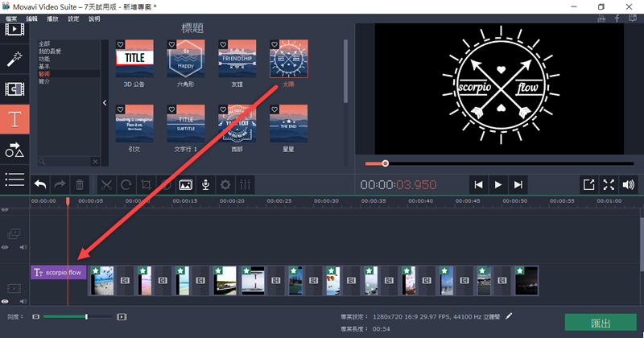The width and height of the screenshot is (644, 338).
Task: Pop out the preview window
Action: pyautogui.click(x=588, y=184)
